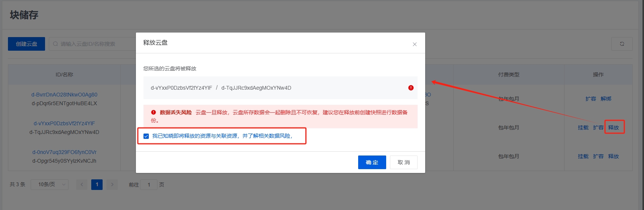Click 解绑 for disk d-BvrrDnAO28tNkwO0Ag80
Viewport: 644px width, 210px height.
coord(606,99)
